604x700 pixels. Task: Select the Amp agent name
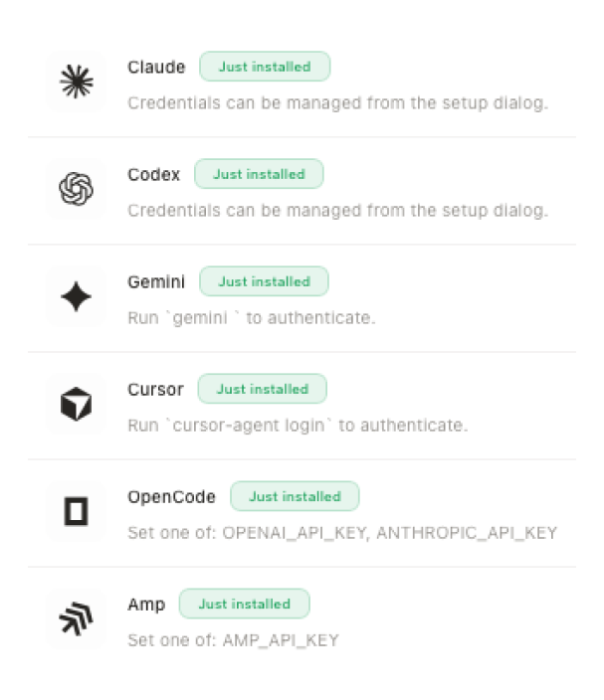click(146, 604)
